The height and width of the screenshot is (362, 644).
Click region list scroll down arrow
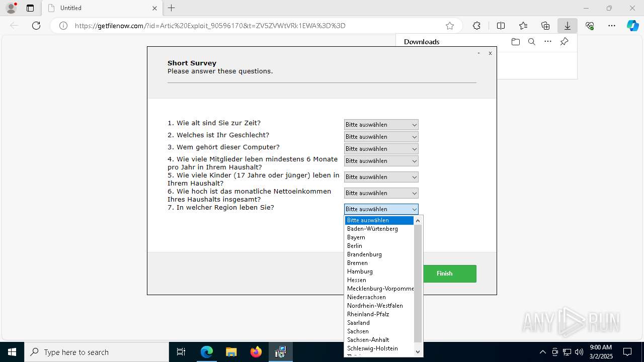(418, 351)
